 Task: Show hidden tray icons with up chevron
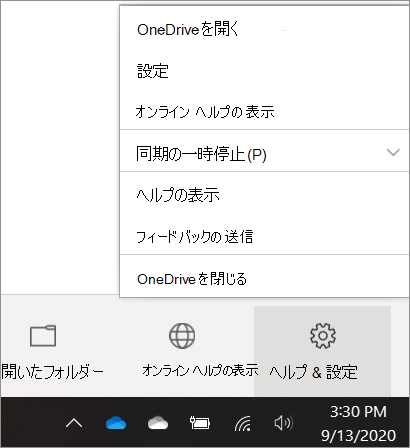pyautogui.click(x=74, y=423)
